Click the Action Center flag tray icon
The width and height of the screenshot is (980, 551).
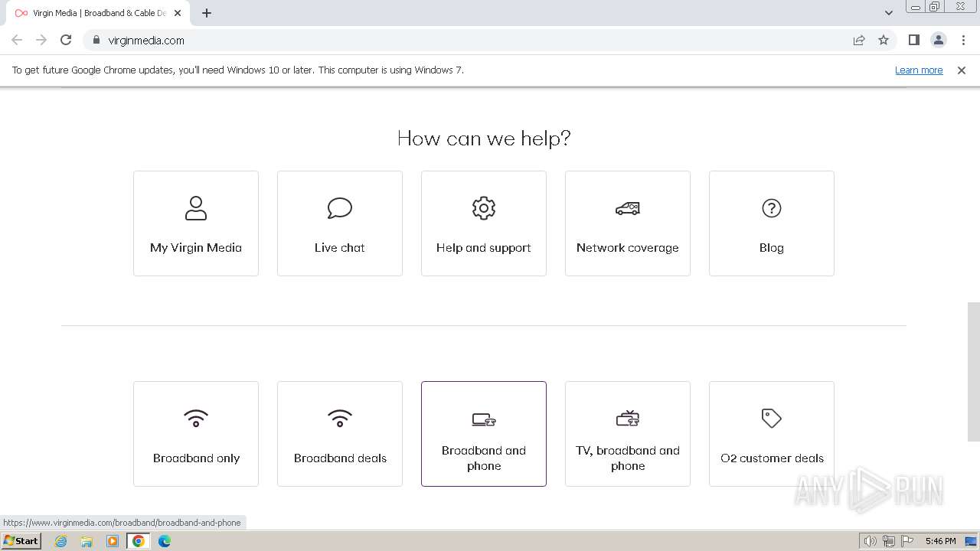pyautogui.click(x=907, y=541)
